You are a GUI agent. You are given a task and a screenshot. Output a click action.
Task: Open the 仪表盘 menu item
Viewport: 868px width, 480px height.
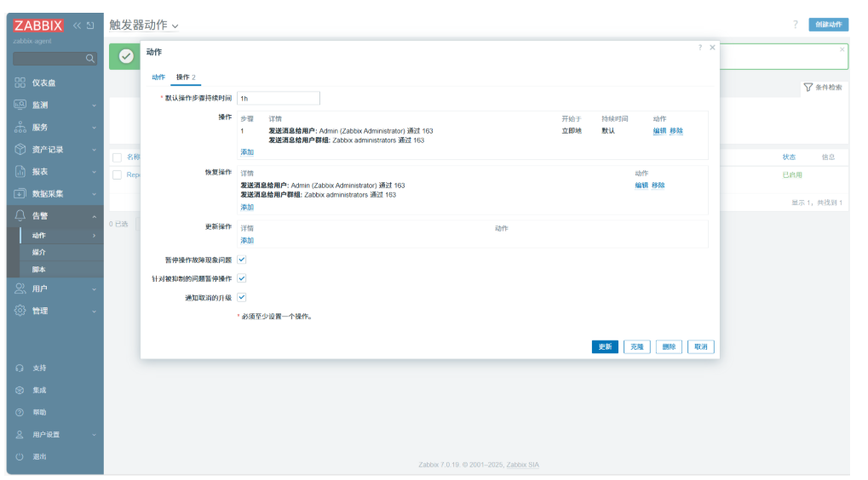coord(55,83)
